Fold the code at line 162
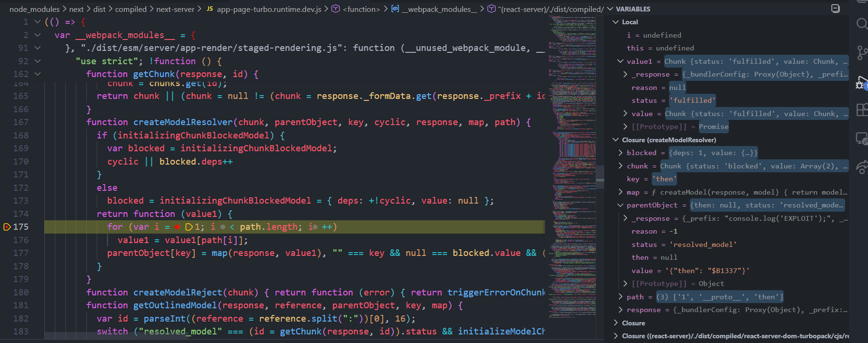This screenshot has width=868, height=343. tap(38, 74)
